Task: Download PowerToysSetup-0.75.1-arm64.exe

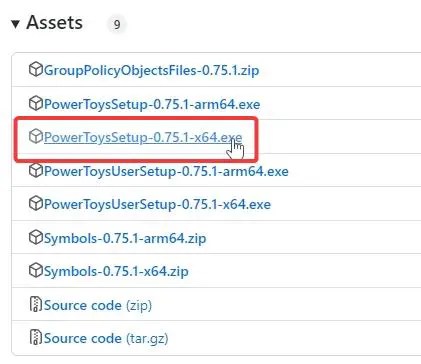Action: [x=152, y=104]
